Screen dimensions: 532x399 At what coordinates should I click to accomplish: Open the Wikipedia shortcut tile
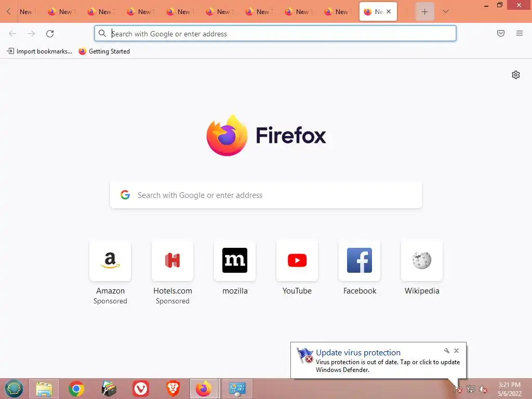[422, 261]
